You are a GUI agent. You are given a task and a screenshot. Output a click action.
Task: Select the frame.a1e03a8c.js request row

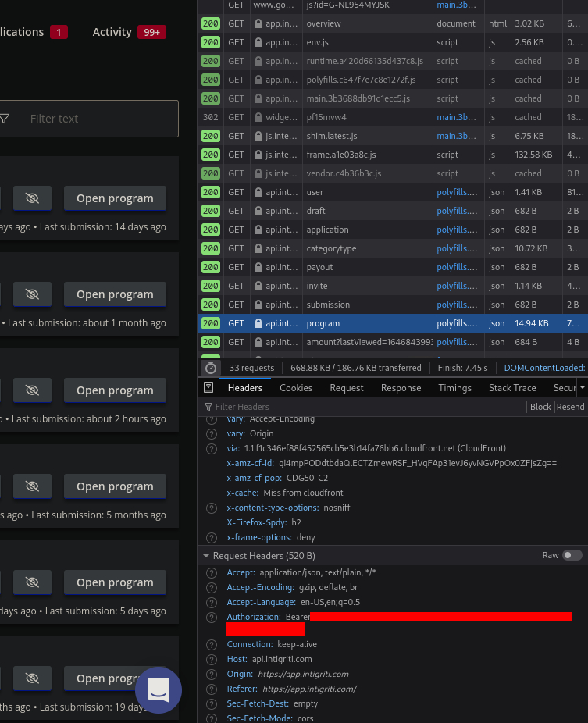tap(393, 155)
